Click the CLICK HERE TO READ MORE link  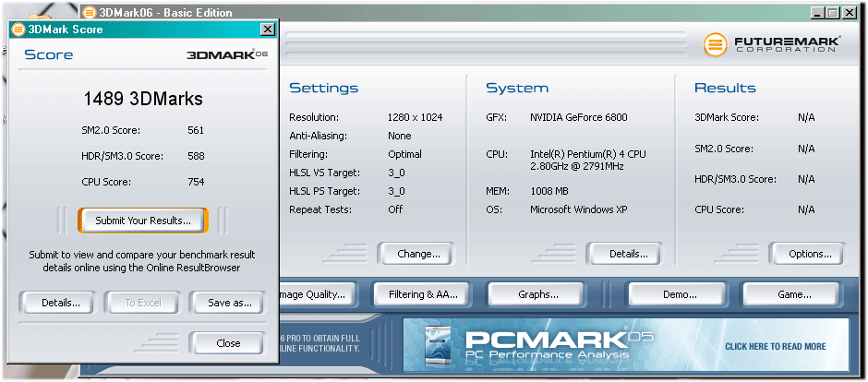pyautogui.click(x=775, y=347)
